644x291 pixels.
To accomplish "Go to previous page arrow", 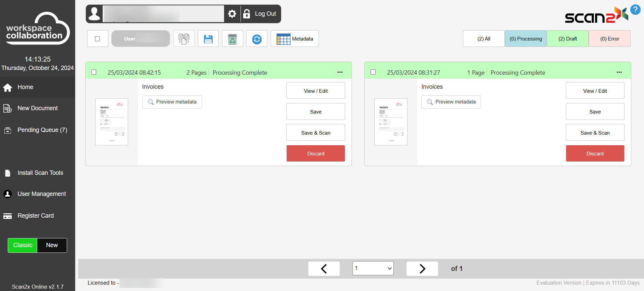I will click(x=324, y=269).
